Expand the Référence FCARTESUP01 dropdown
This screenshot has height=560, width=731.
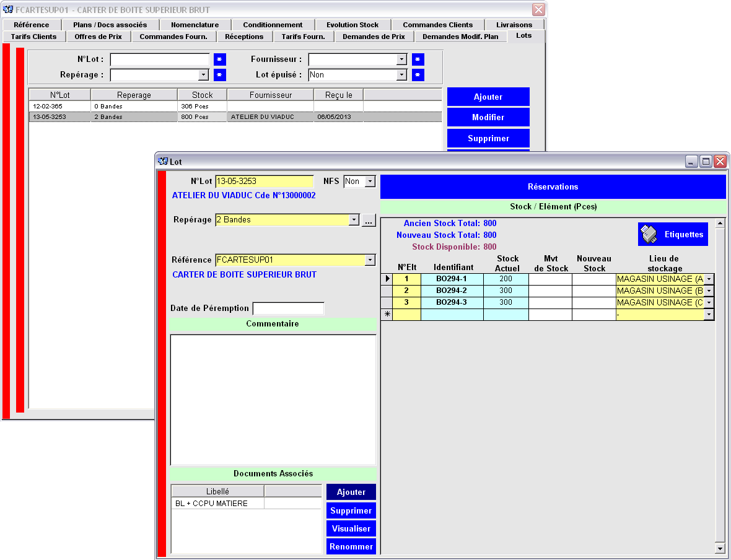click(370, 260)
